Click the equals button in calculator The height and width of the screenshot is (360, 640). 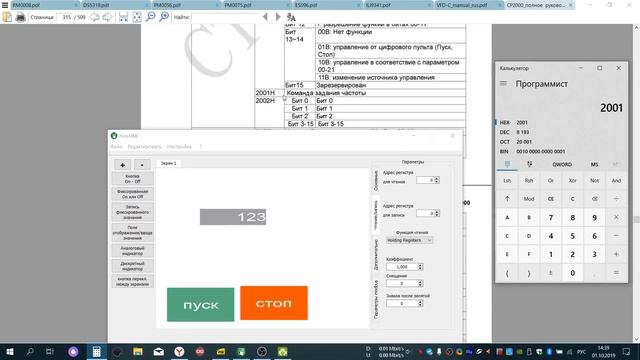coord(616,273)
